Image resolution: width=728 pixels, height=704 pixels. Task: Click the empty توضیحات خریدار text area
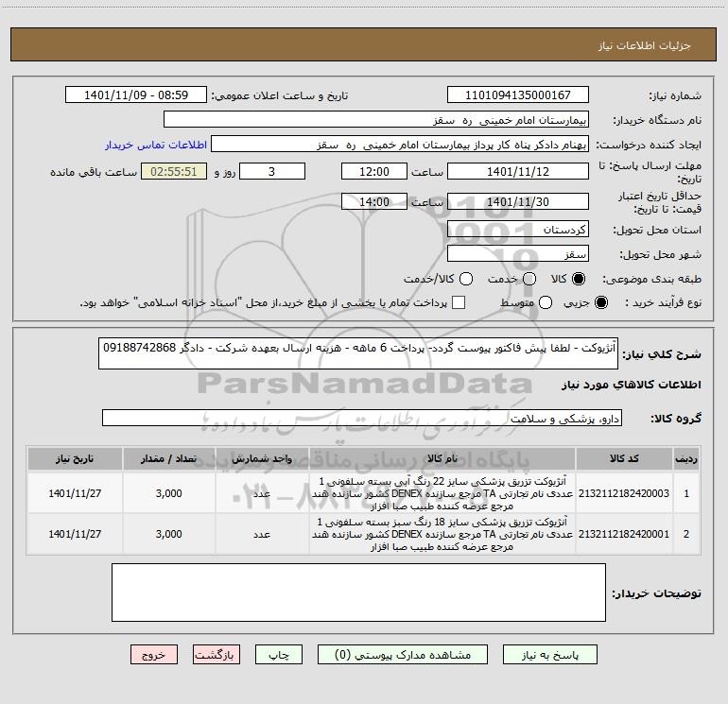(x=358, y=592)
